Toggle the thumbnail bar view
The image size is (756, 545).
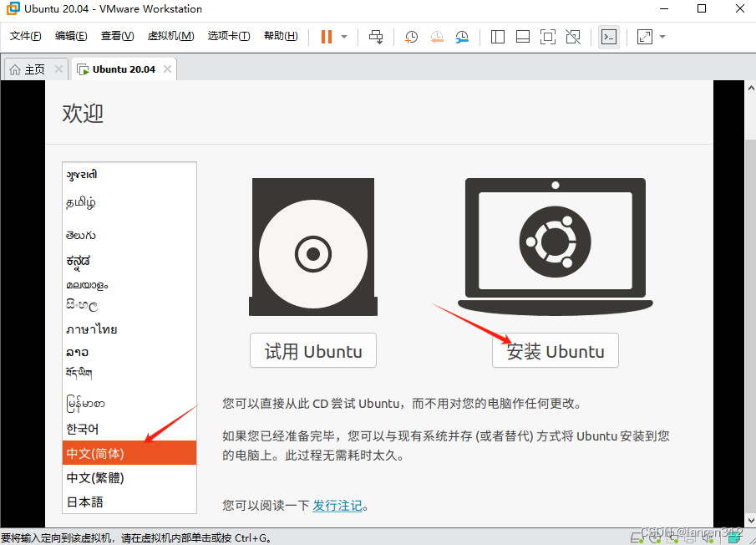pyautogui.click(x=523, y=37)
